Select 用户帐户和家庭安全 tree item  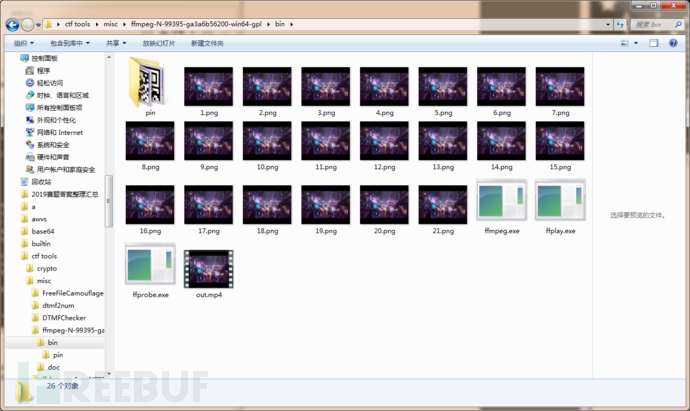click(66, 169)
